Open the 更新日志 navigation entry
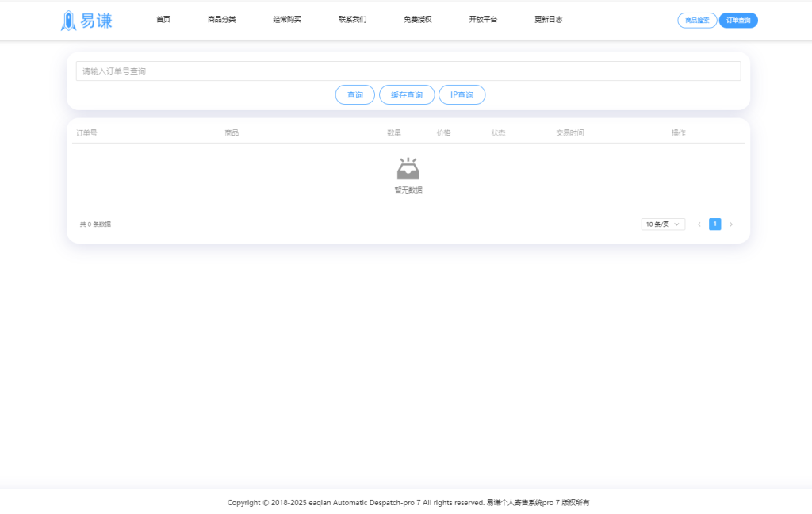Screen dimensions: 812x514 coord(548,20)
